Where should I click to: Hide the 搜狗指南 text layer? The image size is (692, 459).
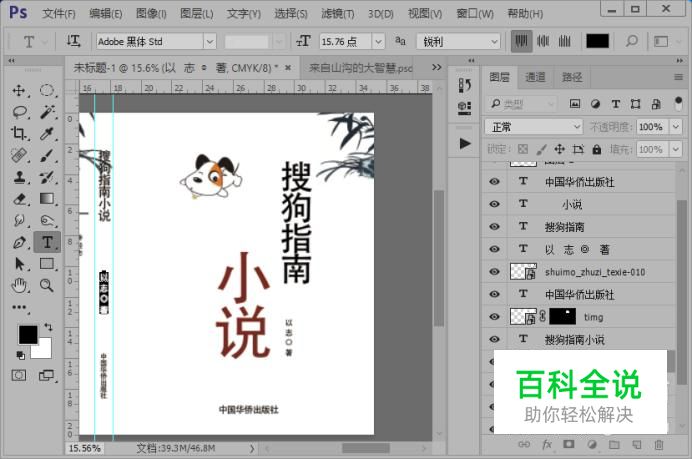pos(494,226)
